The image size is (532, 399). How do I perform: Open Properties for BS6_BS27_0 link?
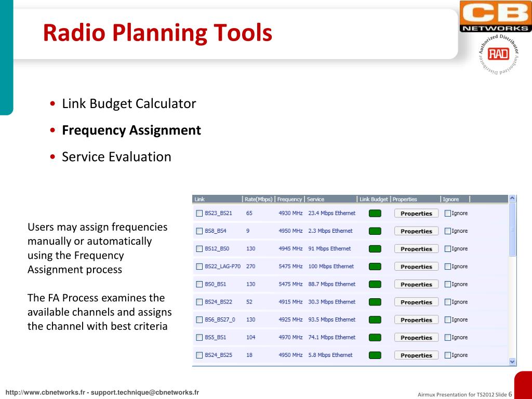pos(416,320)
